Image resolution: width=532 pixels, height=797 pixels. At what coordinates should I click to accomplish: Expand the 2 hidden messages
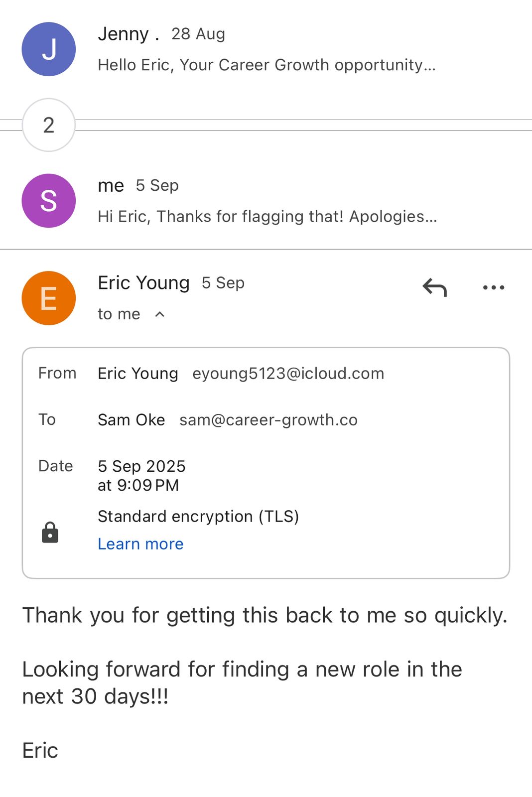49,125
